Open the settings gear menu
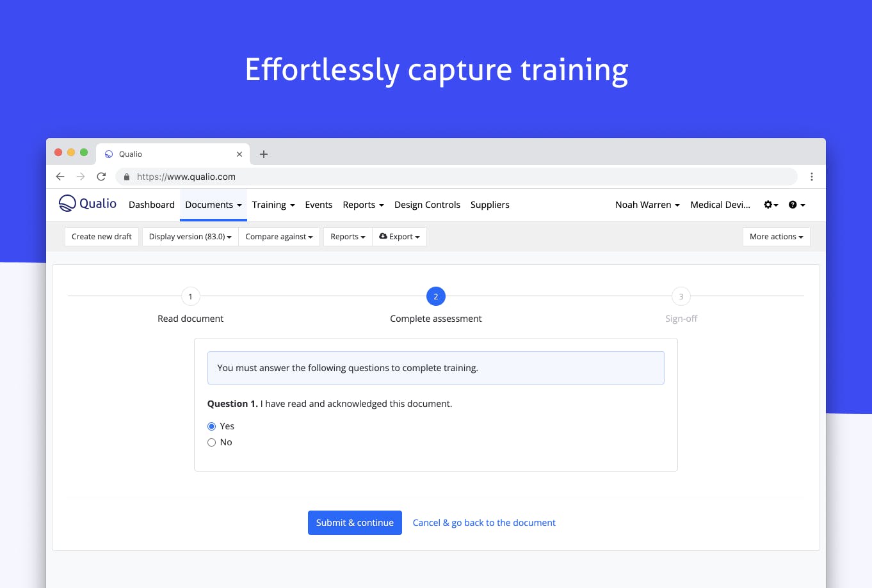Viewport: 872px width, 588px height. [768, 204]
